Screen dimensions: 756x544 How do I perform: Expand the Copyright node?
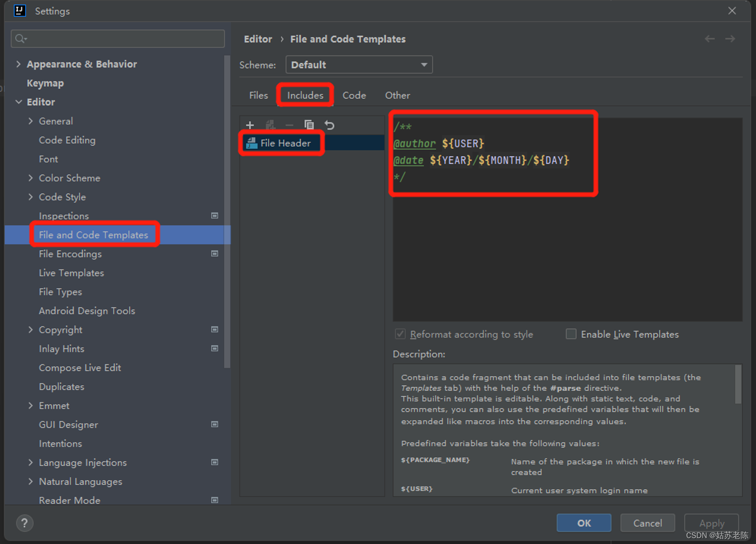point(31,329)
